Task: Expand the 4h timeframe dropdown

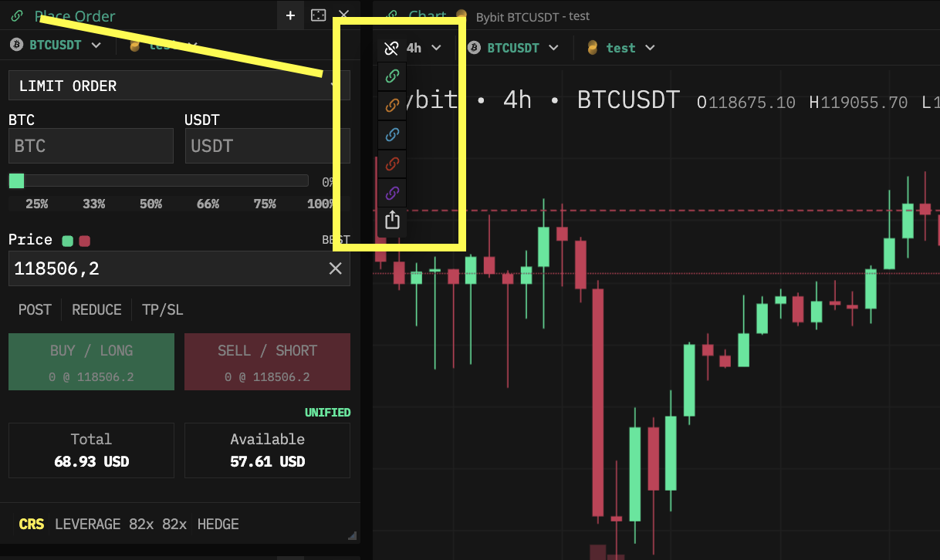Action: tap(424, 48)
